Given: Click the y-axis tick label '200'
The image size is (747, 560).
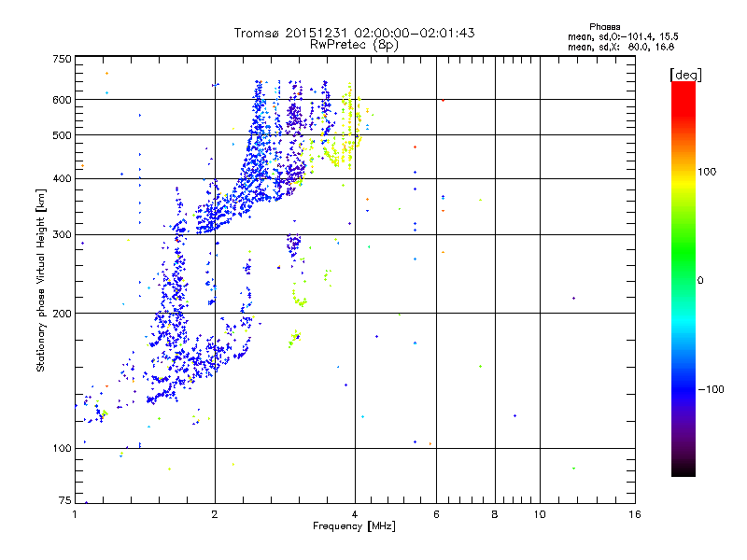Looking at the screenshot, I should click(x=62, y=314).
